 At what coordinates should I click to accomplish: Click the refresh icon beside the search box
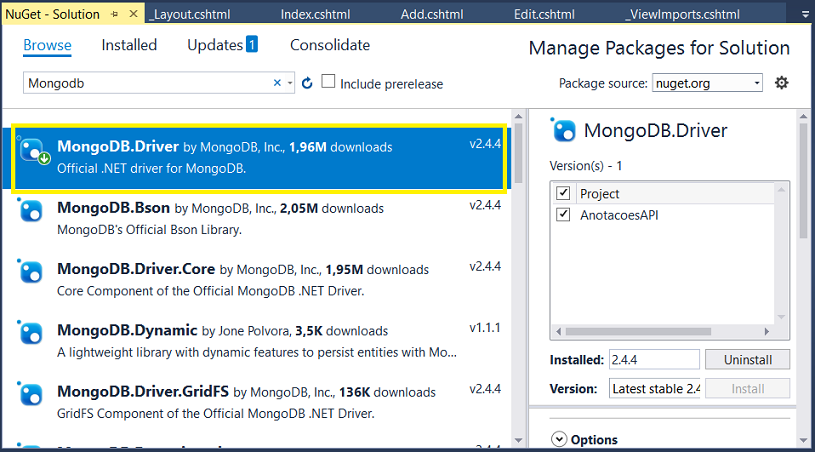(307, 83)
